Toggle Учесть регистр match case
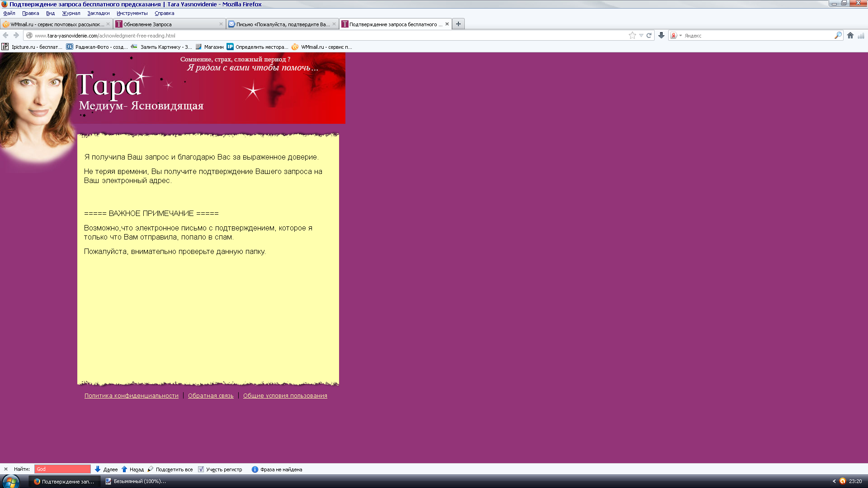 click(220, 469)
